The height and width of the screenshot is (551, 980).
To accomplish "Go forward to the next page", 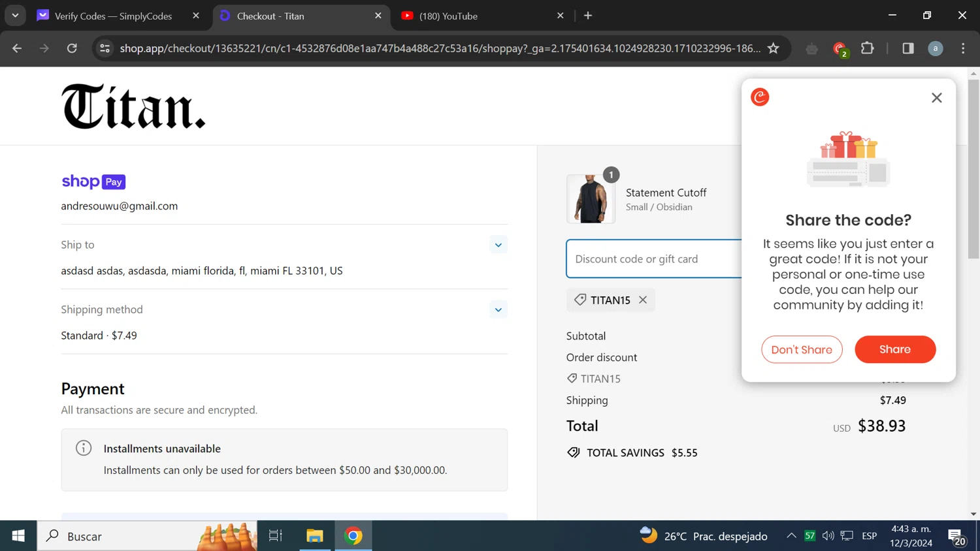I will coord(44,48).
